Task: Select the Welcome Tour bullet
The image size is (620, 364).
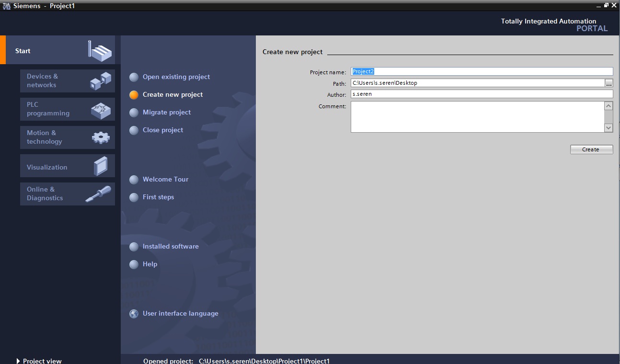Action: (134, 180)
